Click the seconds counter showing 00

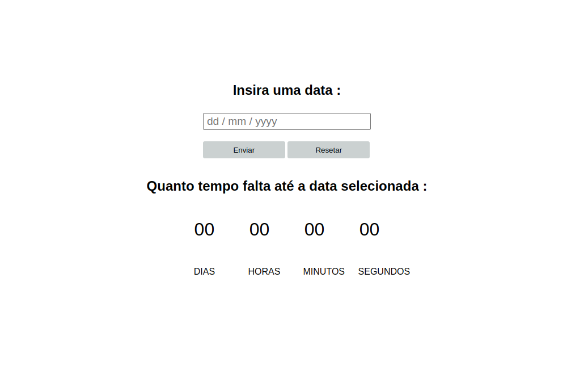point(369,230)
